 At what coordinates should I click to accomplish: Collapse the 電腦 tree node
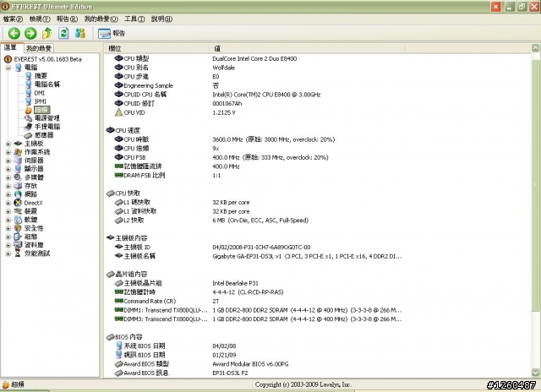click(x=8, y=68)
